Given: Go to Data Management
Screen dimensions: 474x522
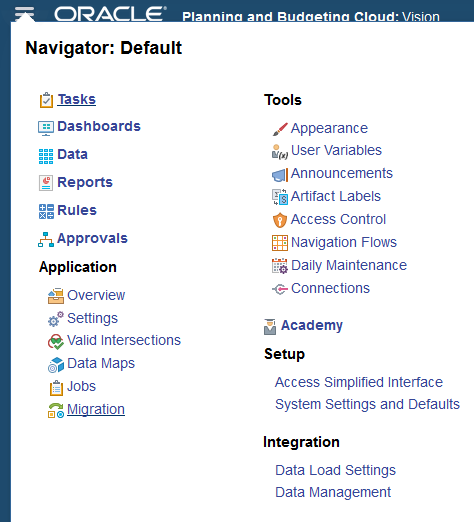Looking at the screenshot, I should point(333,492).
